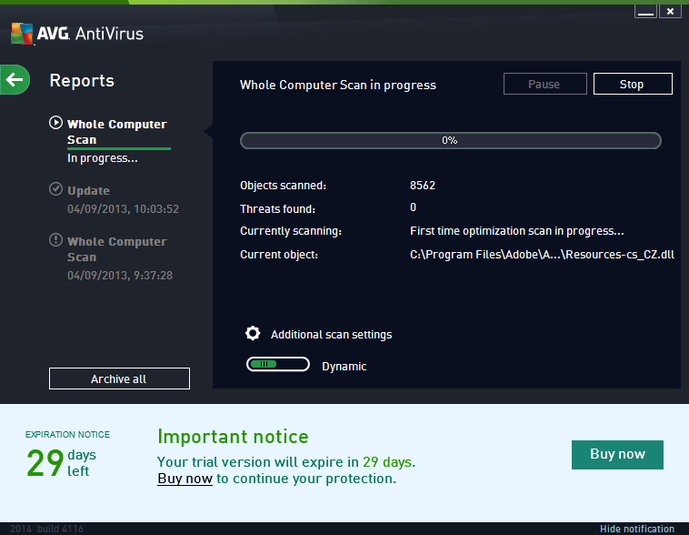Click the green back arrow button
This screenshot has width=689, height=535.
click(15, 80)
